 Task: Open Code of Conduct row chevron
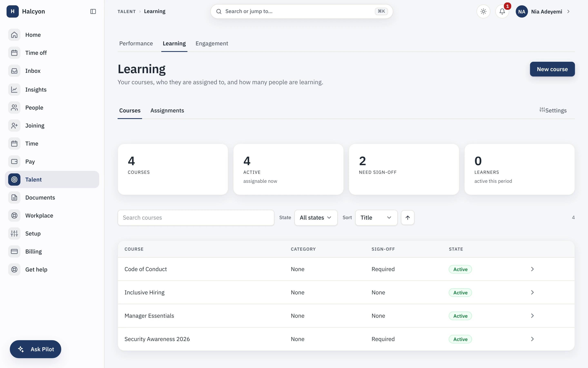532,269
